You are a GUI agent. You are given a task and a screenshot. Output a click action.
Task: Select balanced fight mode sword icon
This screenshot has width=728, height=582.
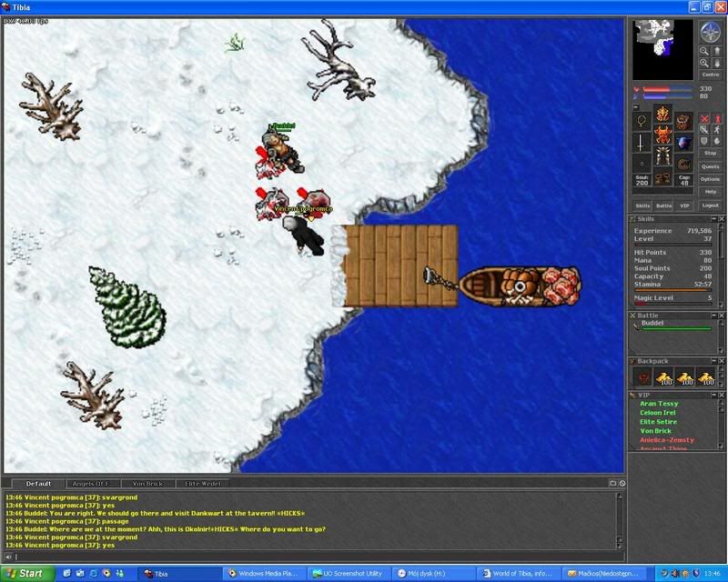point(704,130)
